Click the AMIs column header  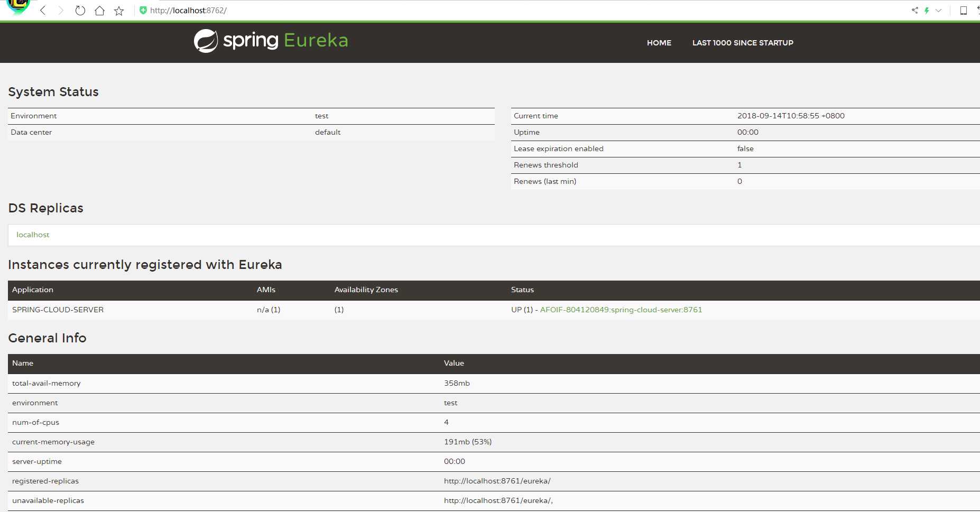point(266,290)
